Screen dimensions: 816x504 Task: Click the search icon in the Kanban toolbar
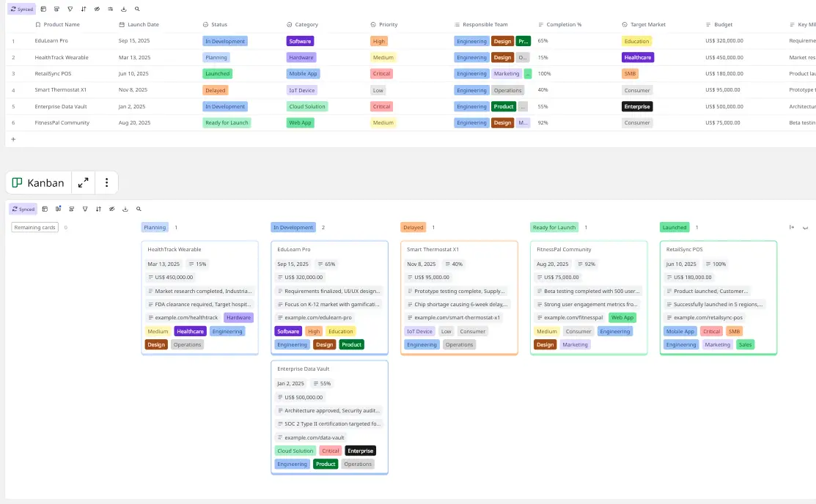pos(139,209)
